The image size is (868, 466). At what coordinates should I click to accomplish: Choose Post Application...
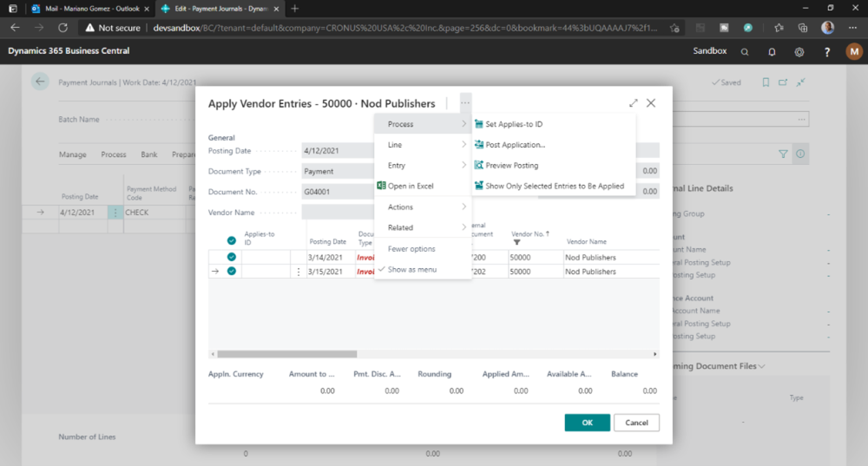click(516, 144)
